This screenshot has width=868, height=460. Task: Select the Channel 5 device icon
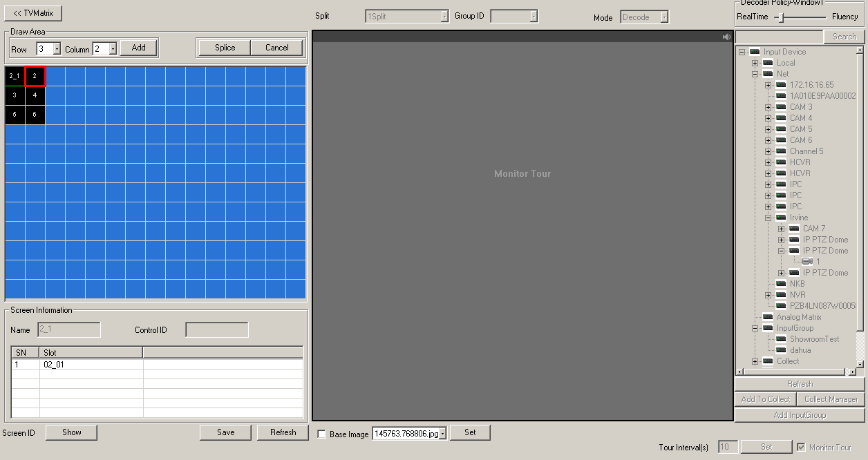click(x=781, y=151)
